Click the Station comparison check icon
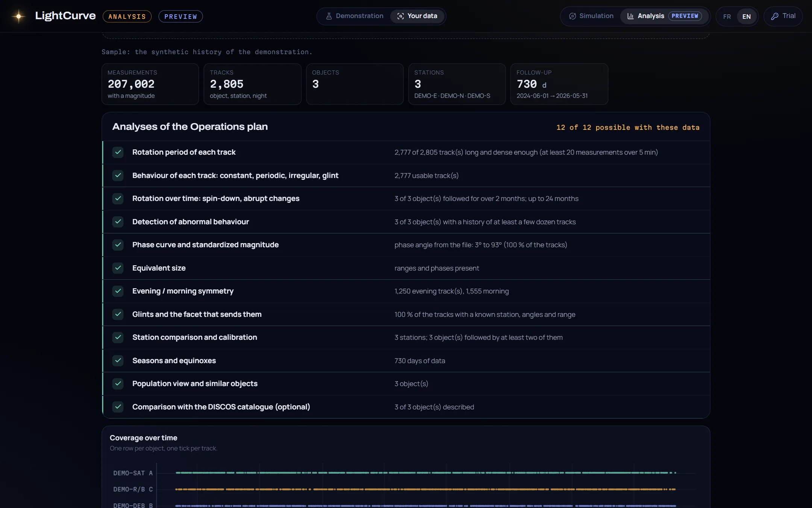This screenshot has width=812, height=508. pyautogui.click(x=118, y=338)
